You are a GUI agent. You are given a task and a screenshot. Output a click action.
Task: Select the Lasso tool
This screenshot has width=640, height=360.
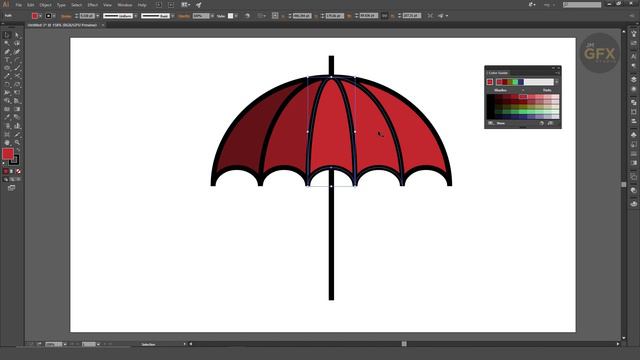[x=17, y=43]
